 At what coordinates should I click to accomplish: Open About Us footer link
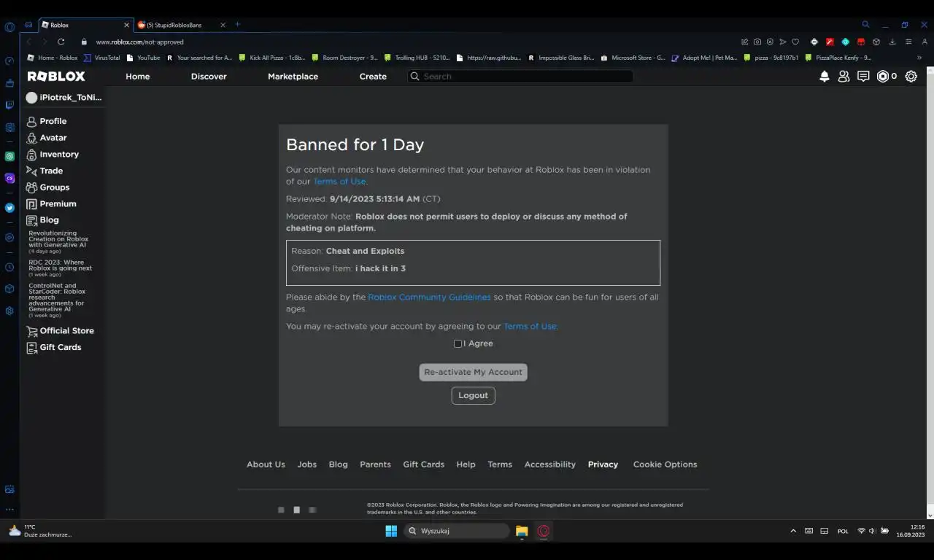pos(266,464)
